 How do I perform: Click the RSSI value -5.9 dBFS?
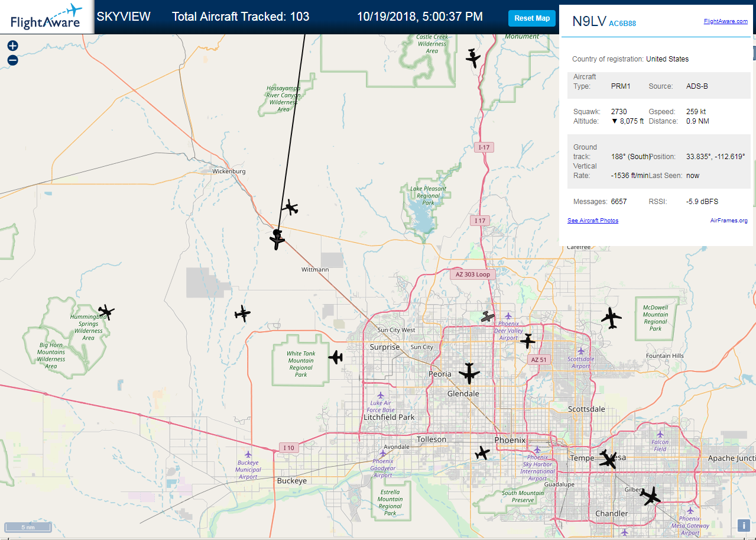click(702, 202)
